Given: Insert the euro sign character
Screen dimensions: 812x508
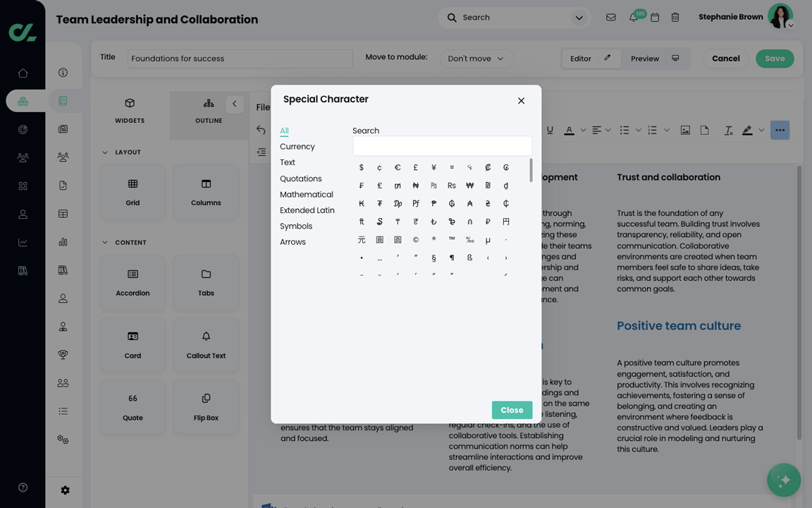Looking at the screenshot, I should point(398,167).
